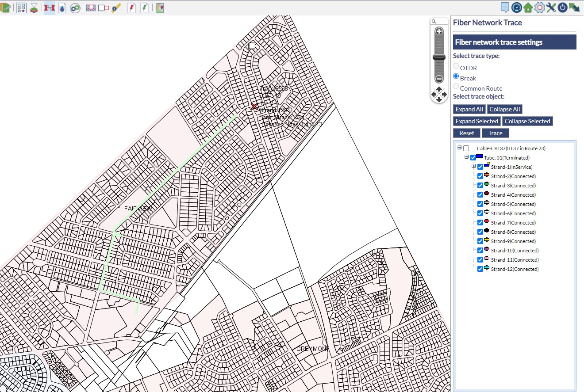The height and width of the screenshot is (392, 584).
Task: Click the map location marker icon
Action: 160,8
